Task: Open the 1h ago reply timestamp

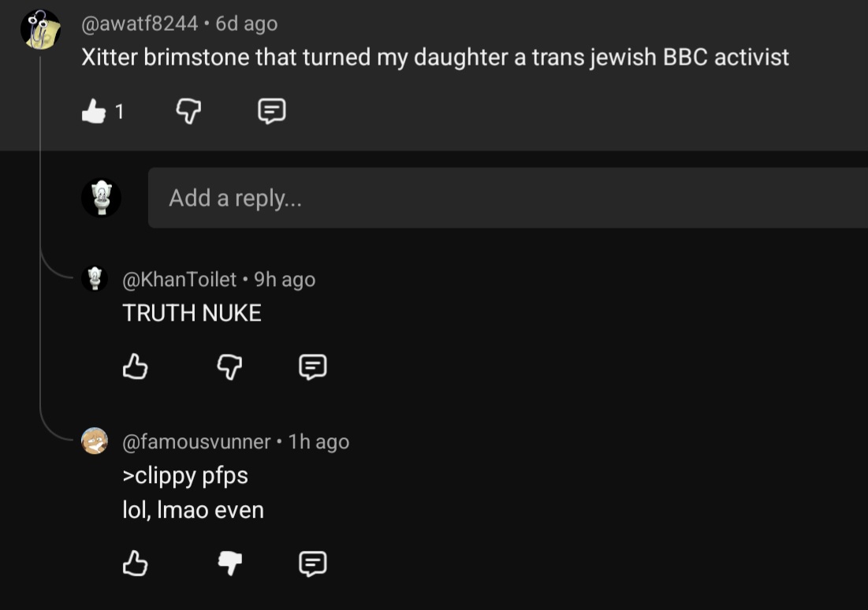Action: point(319,441)
